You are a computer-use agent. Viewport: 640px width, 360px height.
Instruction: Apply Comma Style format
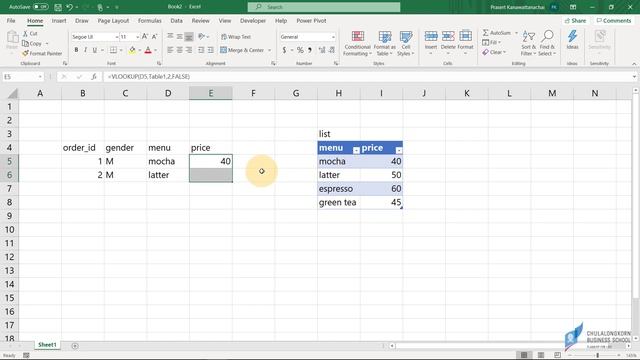click(x=310, y=50)
